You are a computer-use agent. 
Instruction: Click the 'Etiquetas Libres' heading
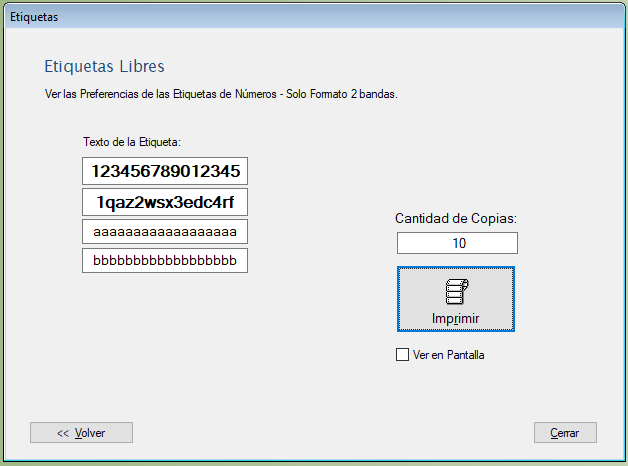[104, 67]
